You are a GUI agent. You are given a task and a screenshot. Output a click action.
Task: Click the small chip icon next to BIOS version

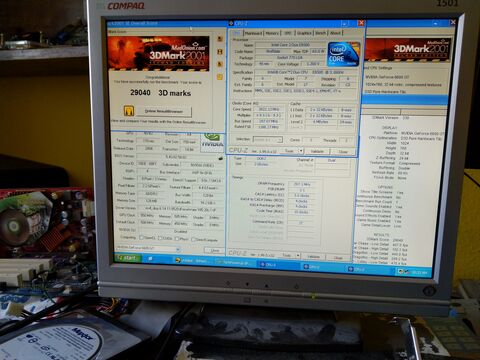coord(220,158)
